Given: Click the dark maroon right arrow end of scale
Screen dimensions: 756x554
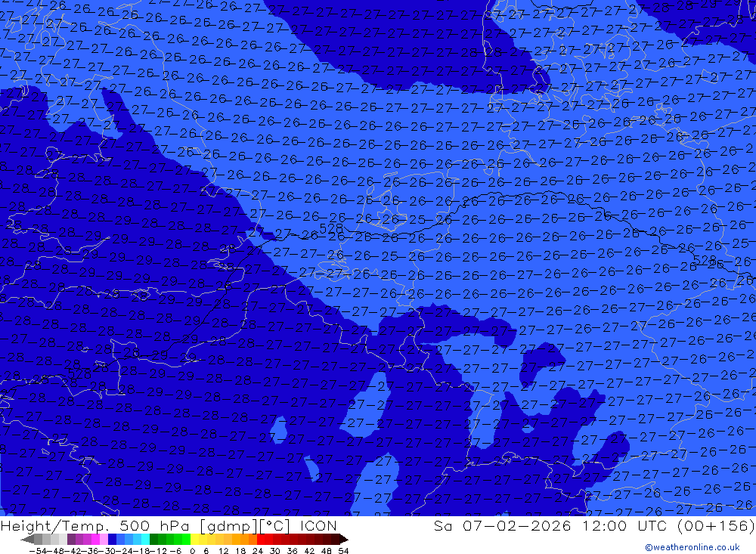Looking at the screenshot, I should 344,540.
